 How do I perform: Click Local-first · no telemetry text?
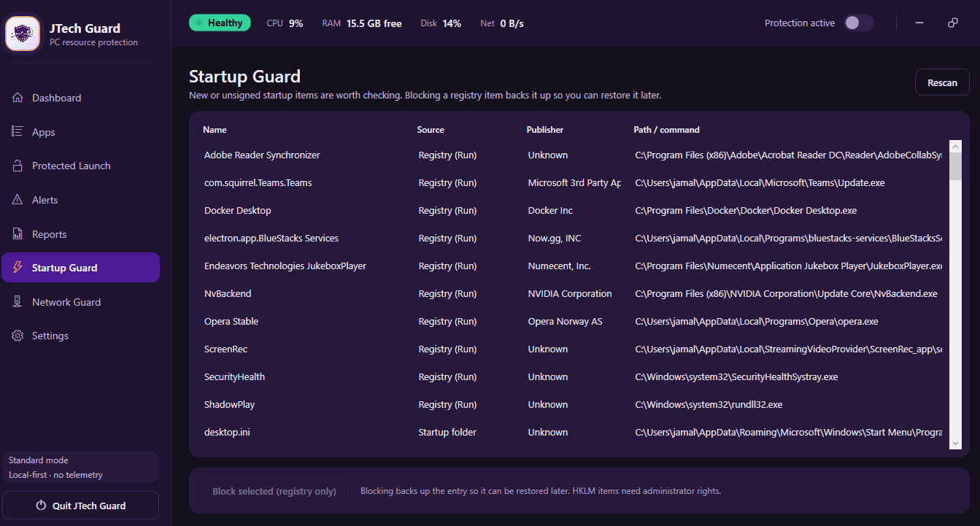(x=55, y=475)
